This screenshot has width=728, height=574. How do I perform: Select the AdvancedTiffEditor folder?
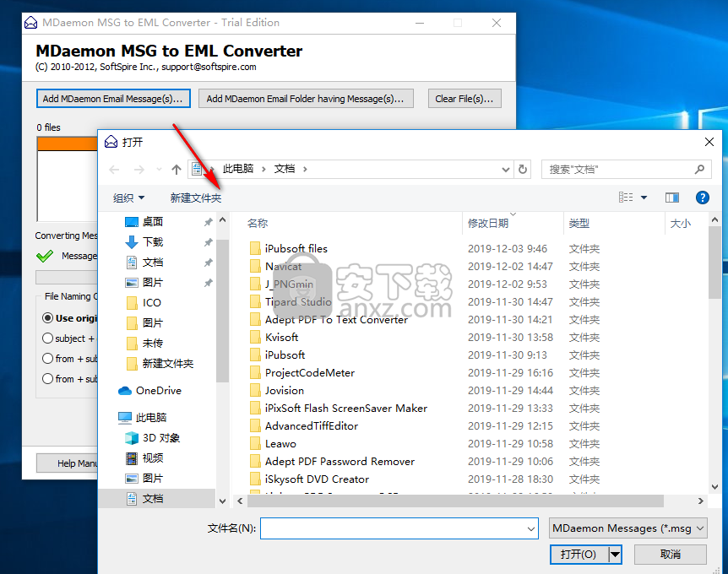tap(312, 426)
